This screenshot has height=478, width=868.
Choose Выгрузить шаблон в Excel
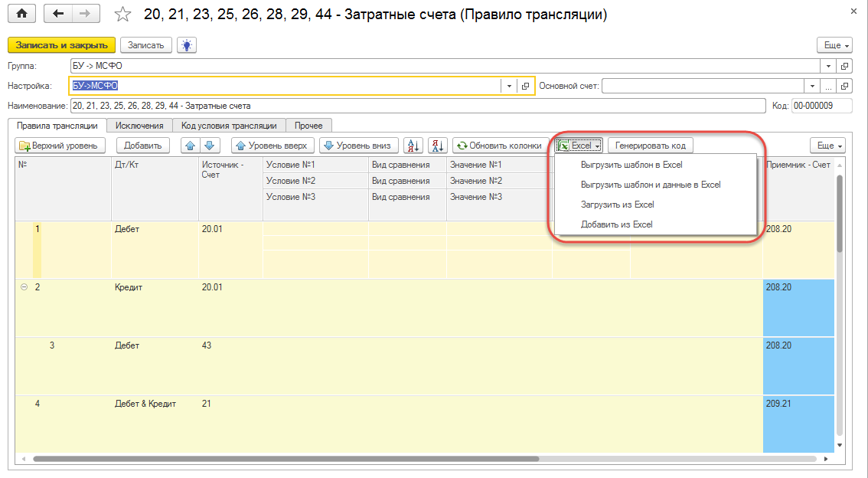(631, 165)
